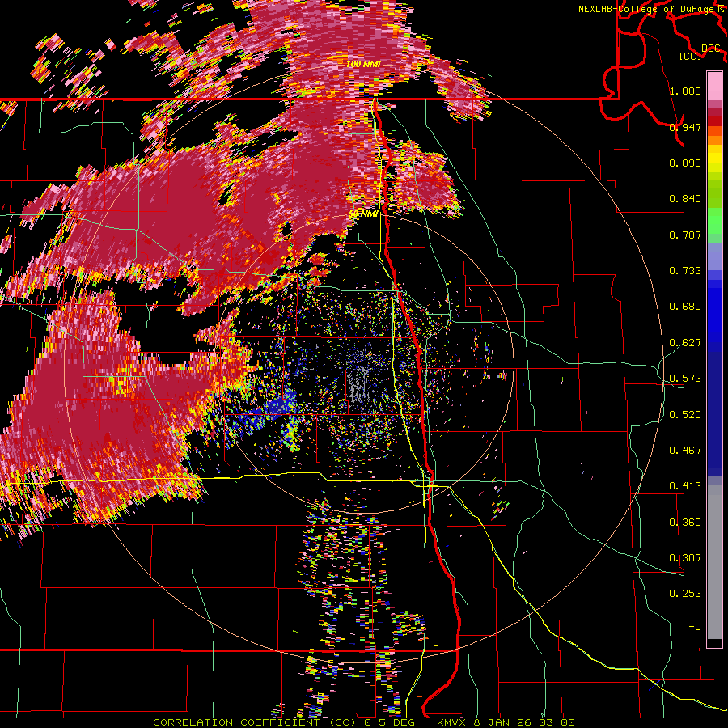Screen dimensions: 728x728
Task: Click the 0.680 legend value
Action: pos(685,307)
